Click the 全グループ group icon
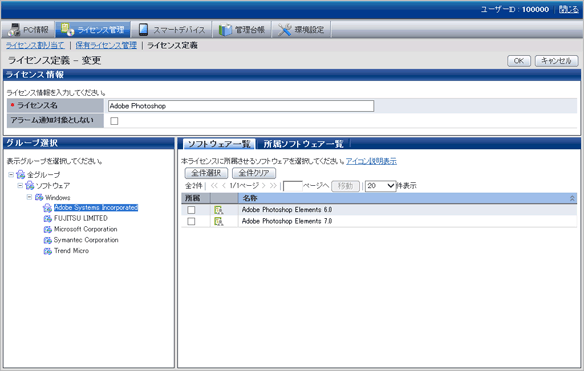Image resolution: width=584 pixels, height=371 pixels. point(21,175)
